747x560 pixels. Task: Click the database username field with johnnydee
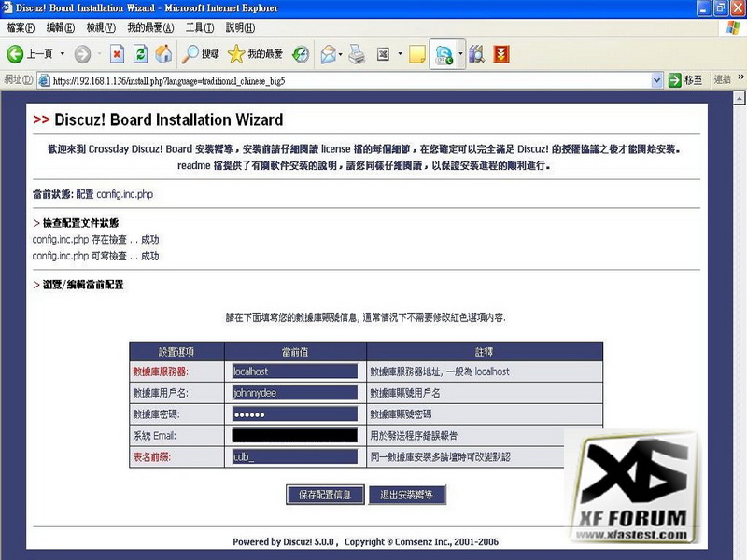(x=294, y=393)
